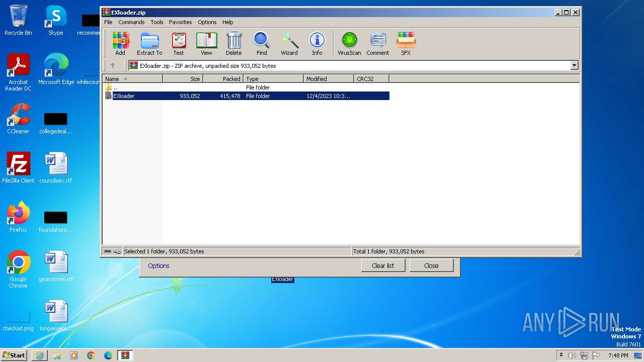This screenshot has height=362, width=644.
Task: Add an archive Comment
Action: [378, 43]
